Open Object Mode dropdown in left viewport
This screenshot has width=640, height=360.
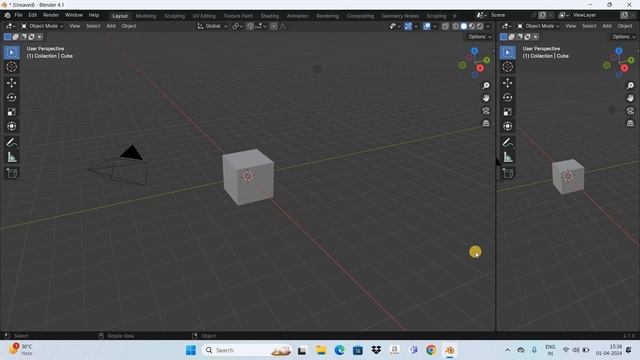42,26
